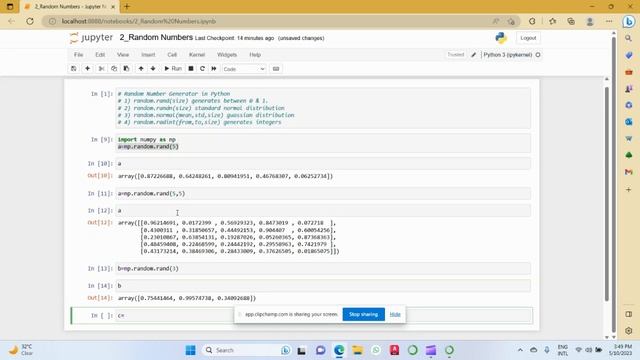640x360 pixels.
Task: Open browser profile icon
Action: pos(590,21)
